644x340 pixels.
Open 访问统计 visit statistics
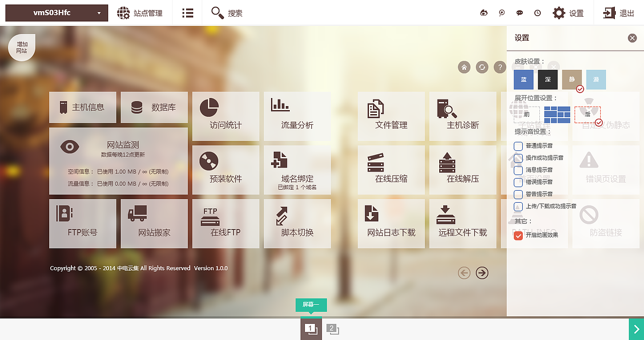(x=225, y=116)
